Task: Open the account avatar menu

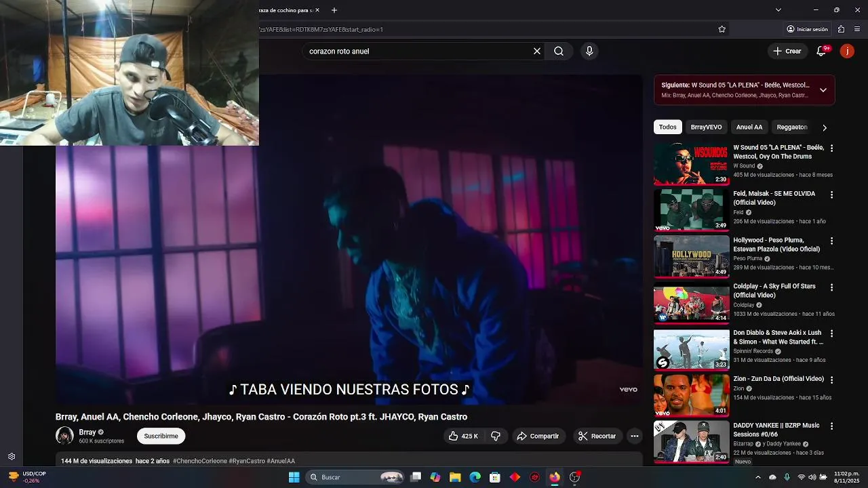Action: pos(847,51)
